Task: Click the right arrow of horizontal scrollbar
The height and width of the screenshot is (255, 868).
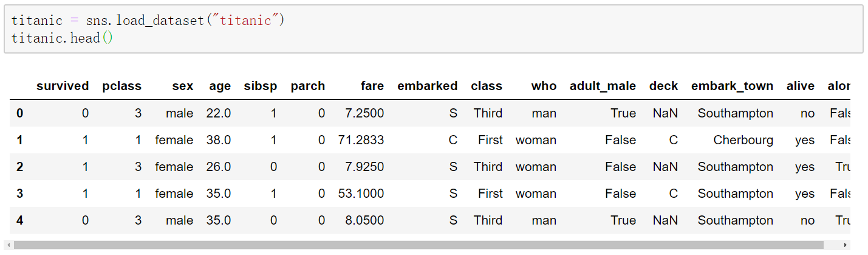Action: 846,245
